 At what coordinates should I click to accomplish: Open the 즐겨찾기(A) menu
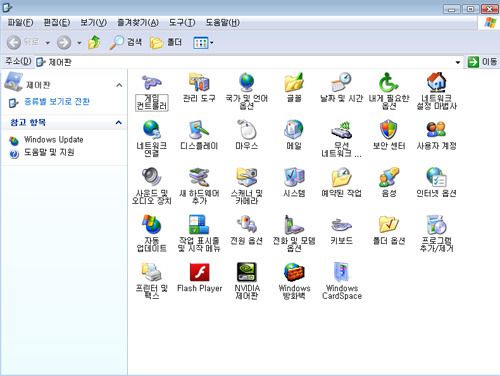pyautogui.click(x=138, y=23)
